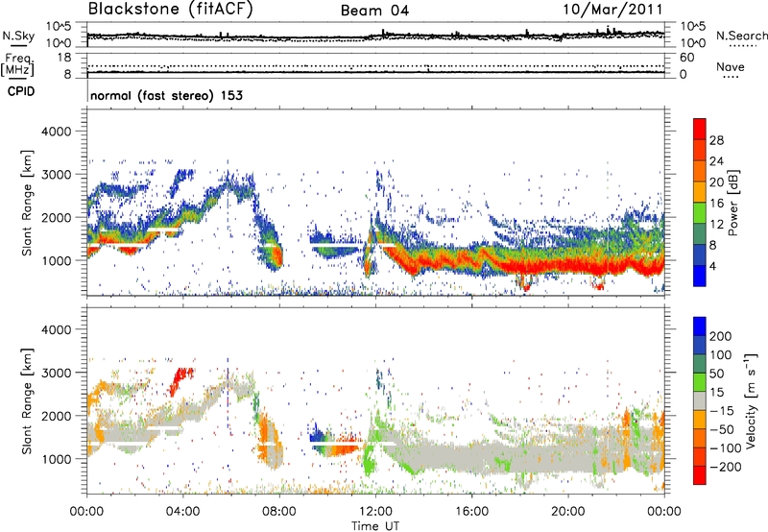This screenshot has height=532, width=768.
Task: Click the '60' value on the Nave axis
Action: [x=686, y=58]
